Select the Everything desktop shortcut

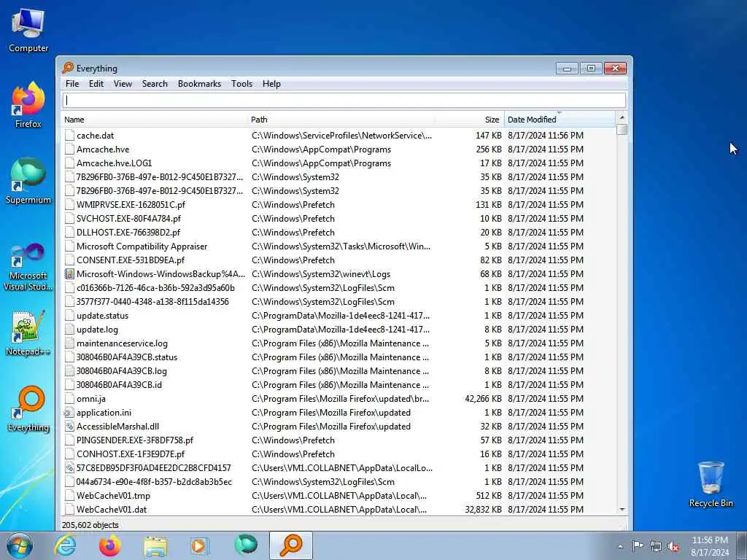[x=28, y=408]
